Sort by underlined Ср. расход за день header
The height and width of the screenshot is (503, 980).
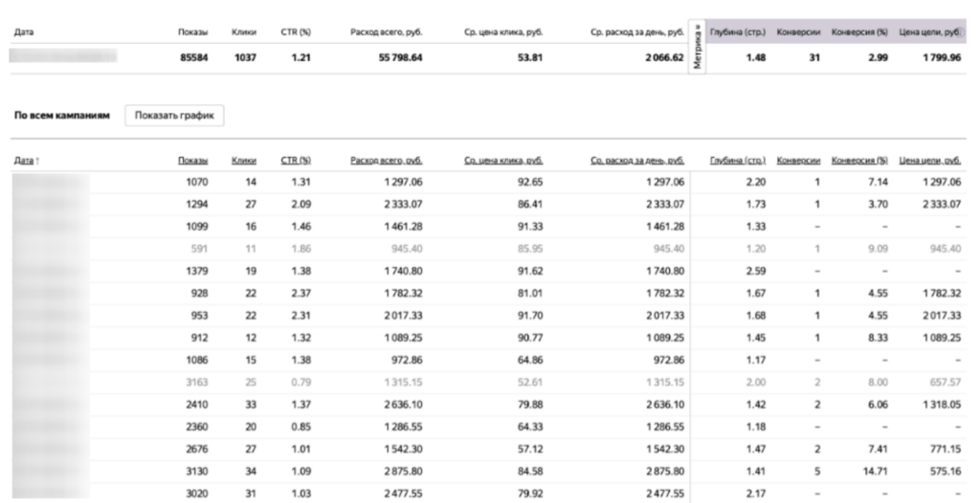(637, 160)
